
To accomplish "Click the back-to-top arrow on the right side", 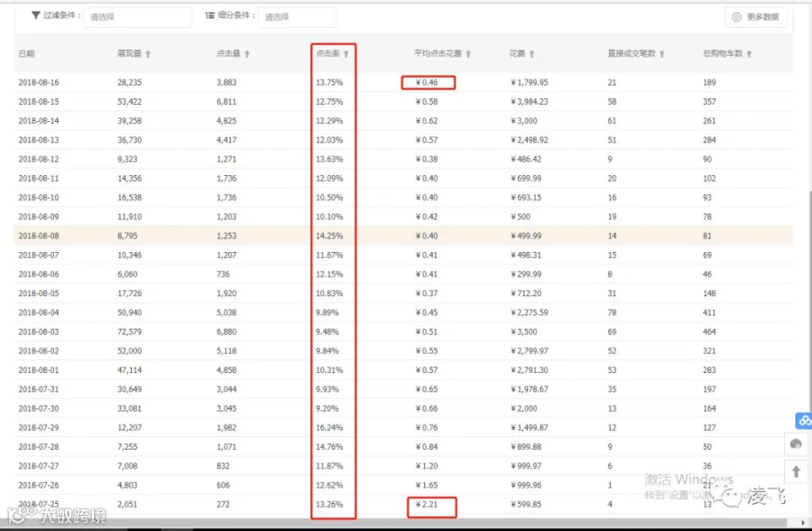I will pos(796,472).
